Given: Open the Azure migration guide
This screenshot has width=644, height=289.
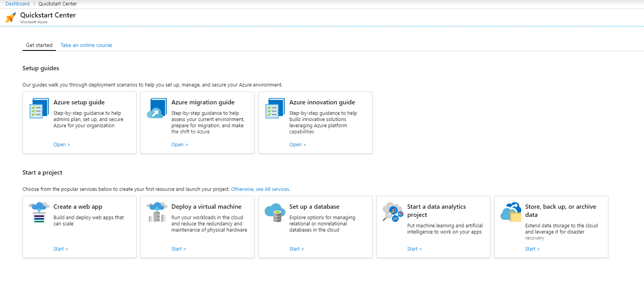Looking at the screenshot, I should 180,145.
